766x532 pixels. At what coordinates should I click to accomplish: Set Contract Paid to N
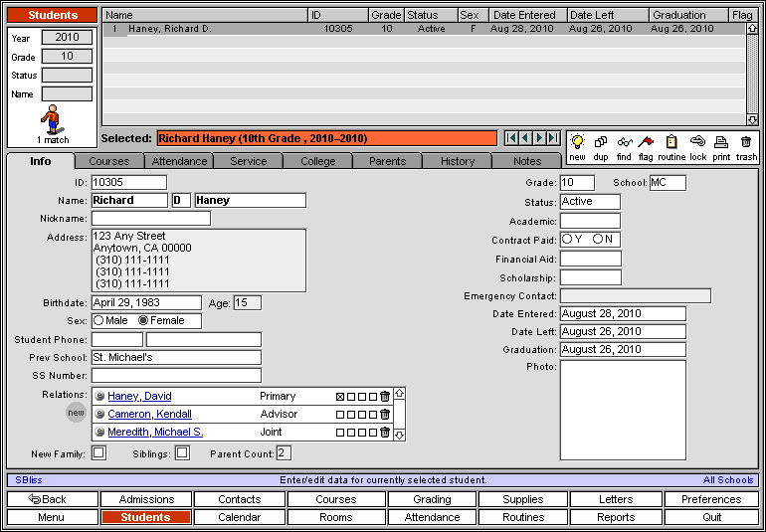[x=598, y=240]
